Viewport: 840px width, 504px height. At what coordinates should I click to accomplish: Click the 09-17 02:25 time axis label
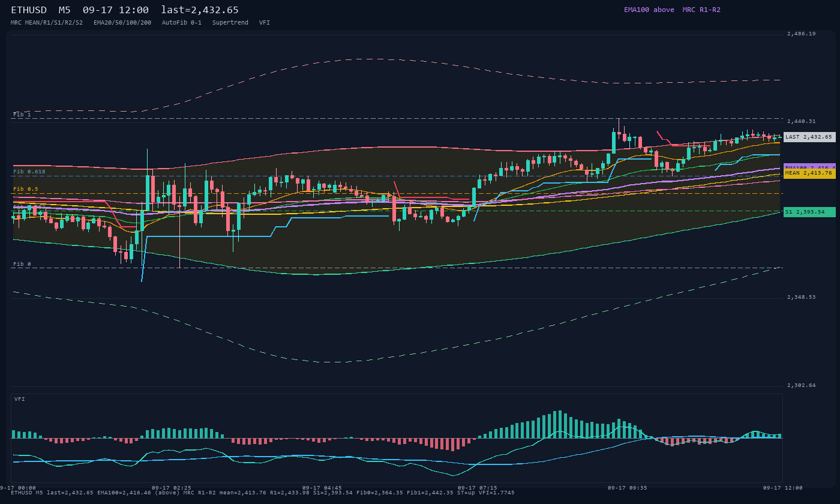pos(172,488)
